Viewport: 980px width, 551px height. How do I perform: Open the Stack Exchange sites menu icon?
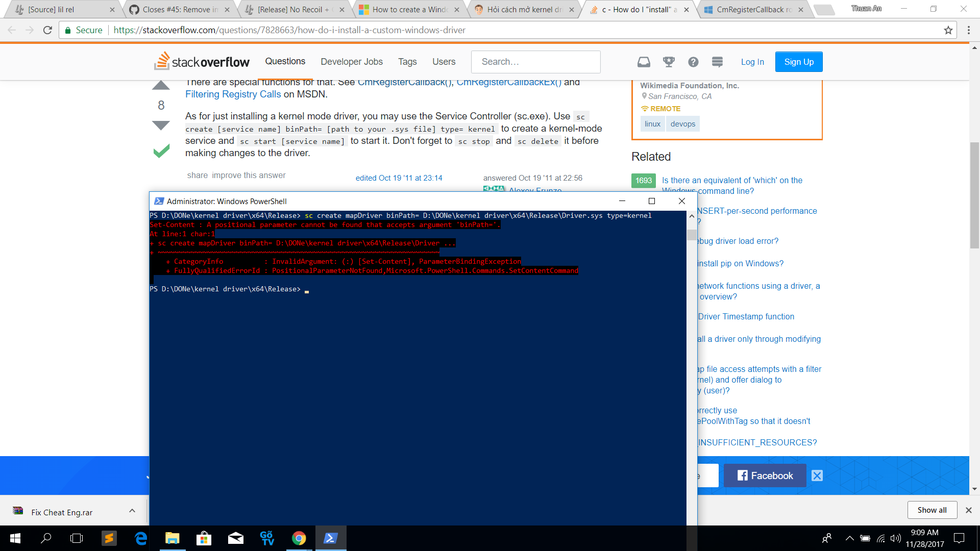click(x=717, y=62)
